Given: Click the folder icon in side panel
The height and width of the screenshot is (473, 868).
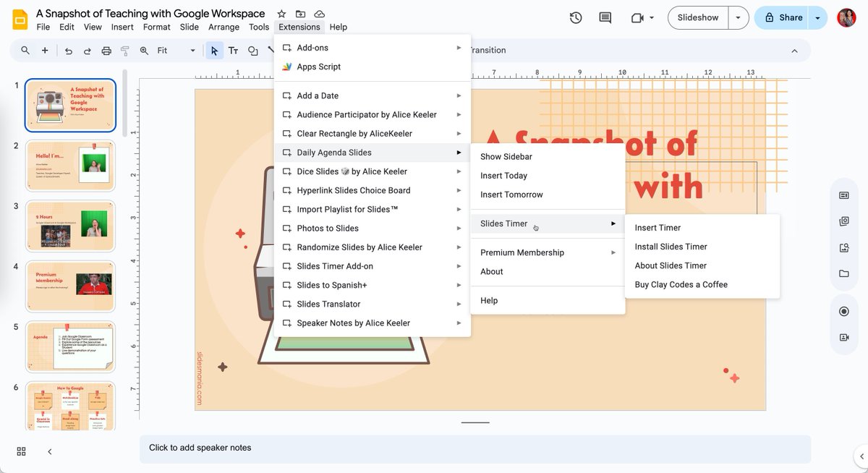Looking at the screenshot, I should [844, 273].
